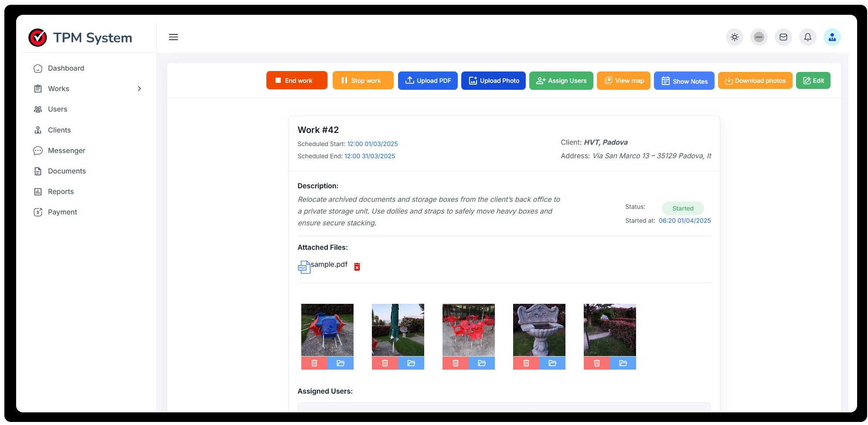Open Reports from the sidebar
The image size is (868, 425).
[61, 192]
